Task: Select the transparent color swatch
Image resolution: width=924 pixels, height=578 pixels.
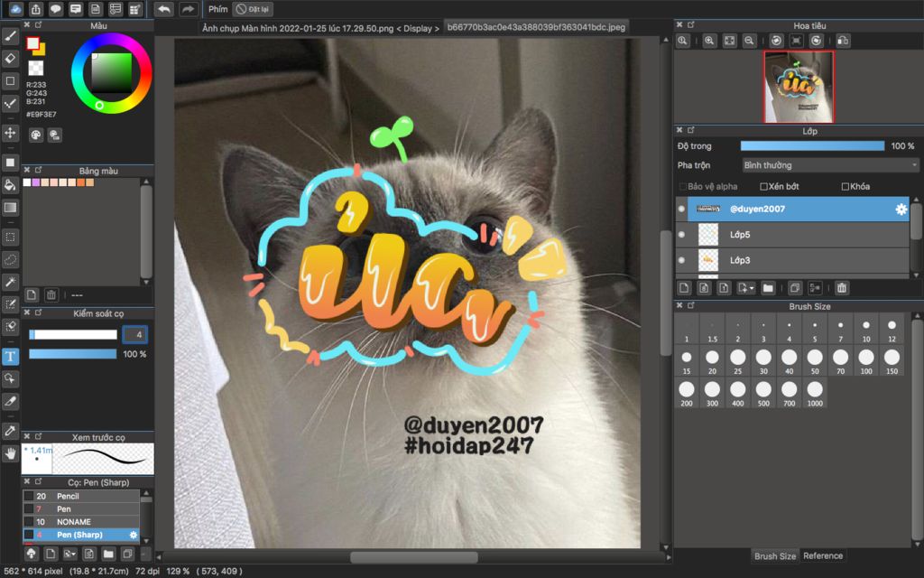Action: coord(36,68)
